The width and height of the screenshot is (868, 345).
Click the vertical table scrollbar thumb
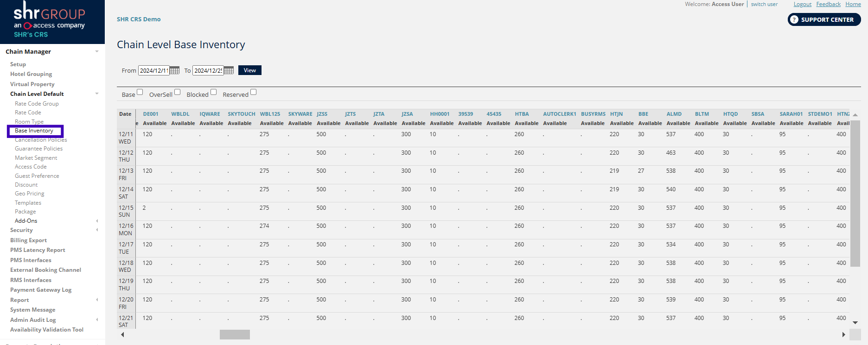pyautogui.click(x=855, y=194)
